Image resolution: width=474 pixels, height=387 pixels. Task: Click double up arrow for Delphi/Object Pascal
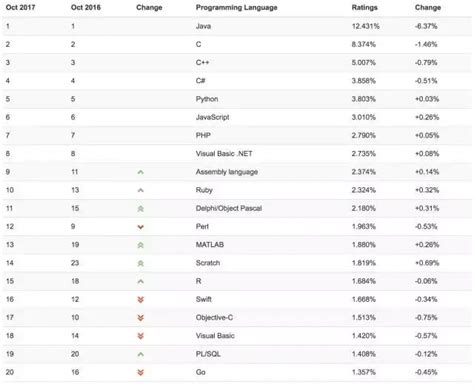tap(141, 209)
